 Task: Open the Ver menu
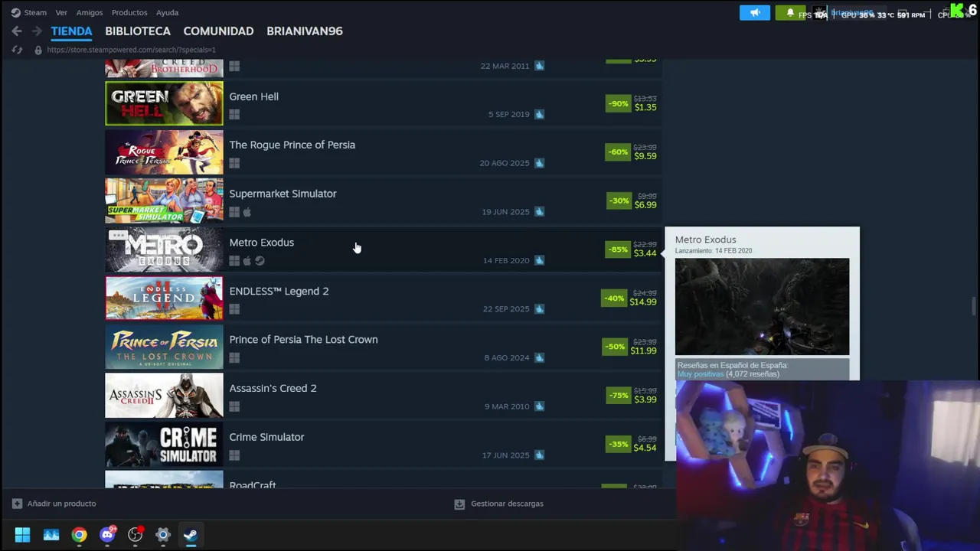click(61, 12)
